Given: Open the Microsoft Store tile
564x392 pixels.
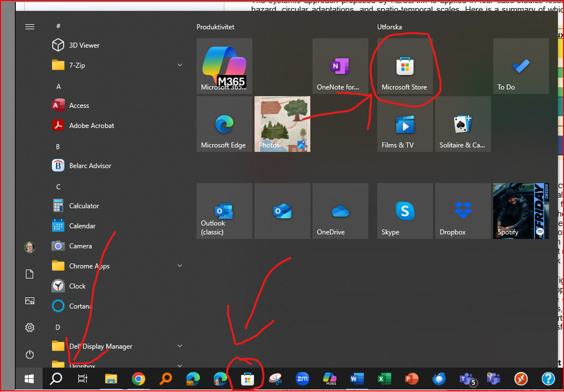Looking at the screenshot, I should 405,66.
